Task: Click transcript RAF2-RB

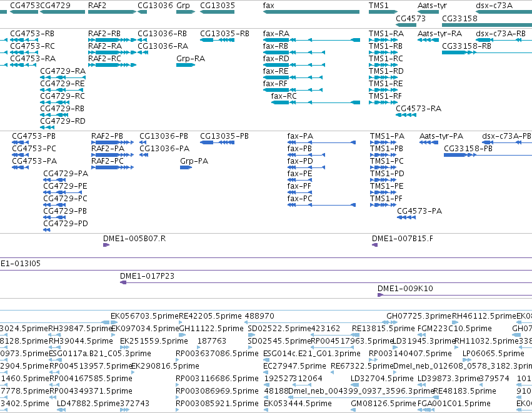Action: pyautogui.click(x=112, y=40)
